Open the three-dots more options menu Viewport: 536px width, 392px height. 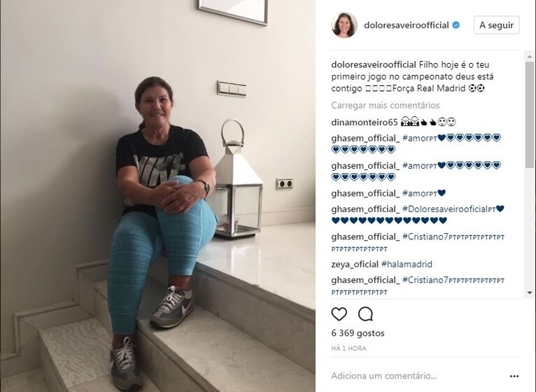514,376
